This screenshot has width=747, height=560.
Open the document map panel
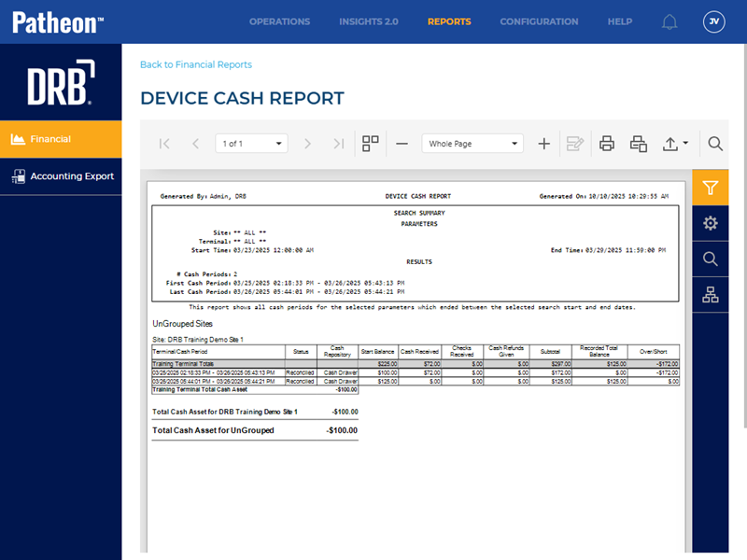point(711,296)
